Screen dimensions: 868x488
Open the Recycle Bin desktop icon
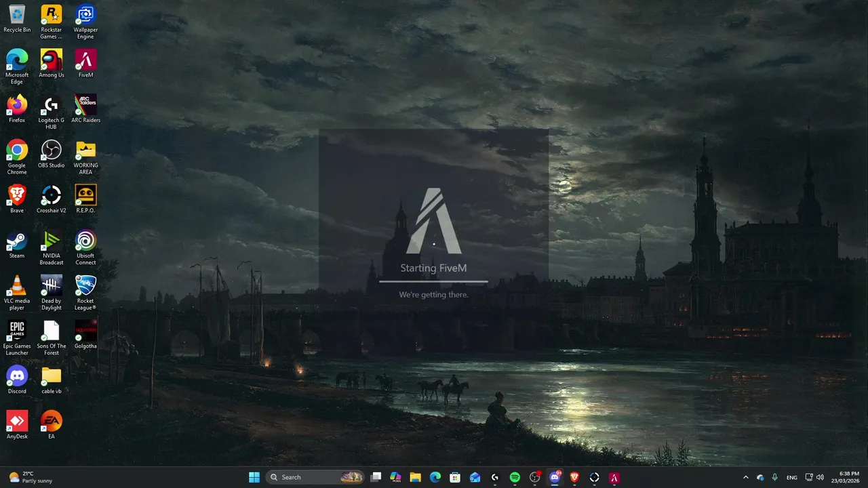pos(17,19)
